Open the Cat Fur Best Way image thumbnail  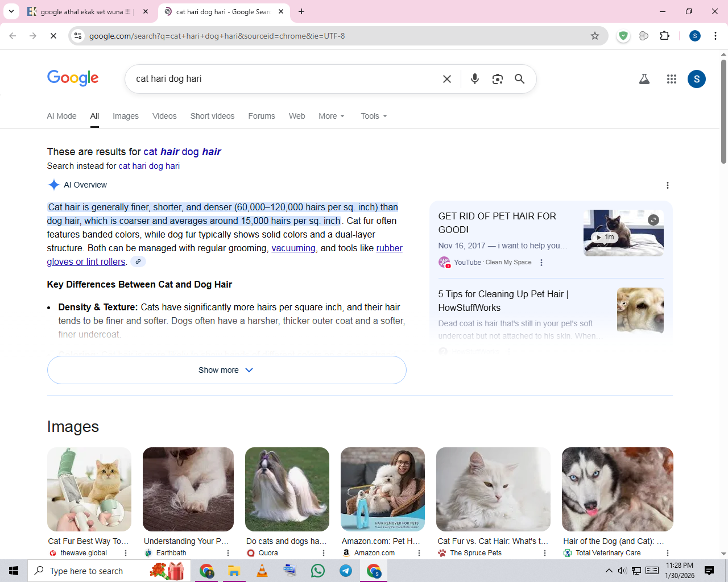89,489
